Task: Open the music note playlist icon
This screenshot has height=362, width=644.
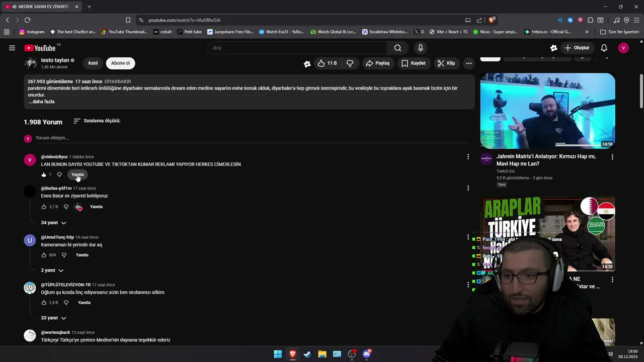Action: (x=617, y=20)
